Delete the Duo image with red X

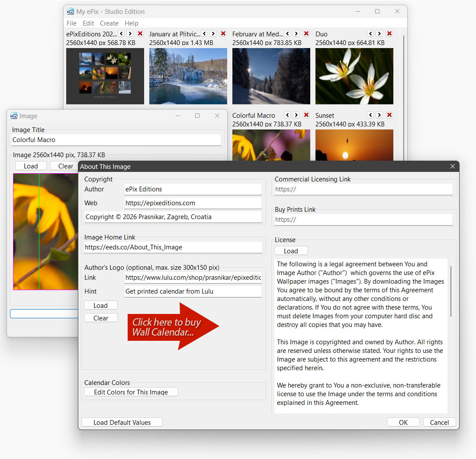tap(389, 33)
